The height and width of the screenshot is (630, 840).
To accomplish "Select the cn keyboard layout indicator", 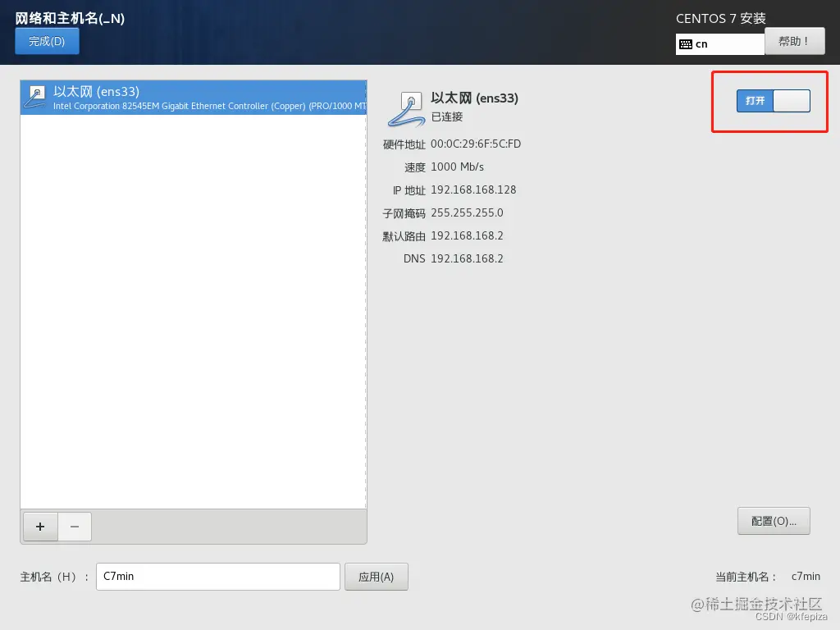I will tap(720, 44).
